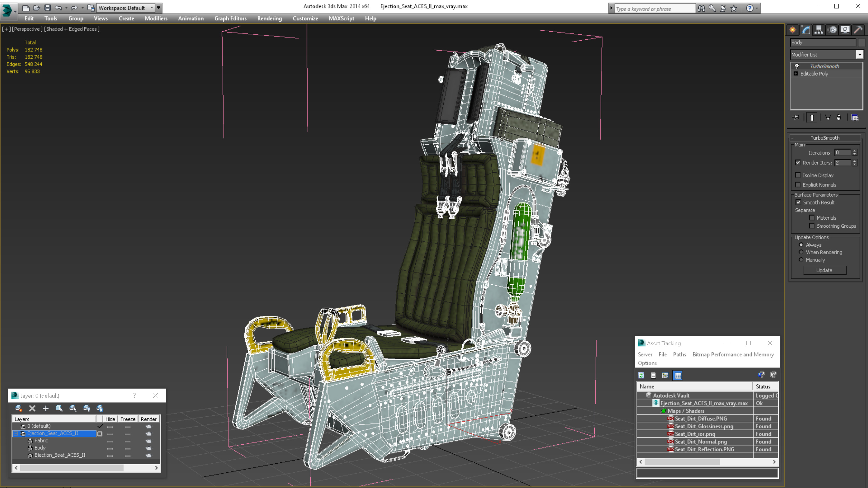Click Create New Layer plus icon
This screenshot has height=488, width=868.
click(x=46, y=408)
